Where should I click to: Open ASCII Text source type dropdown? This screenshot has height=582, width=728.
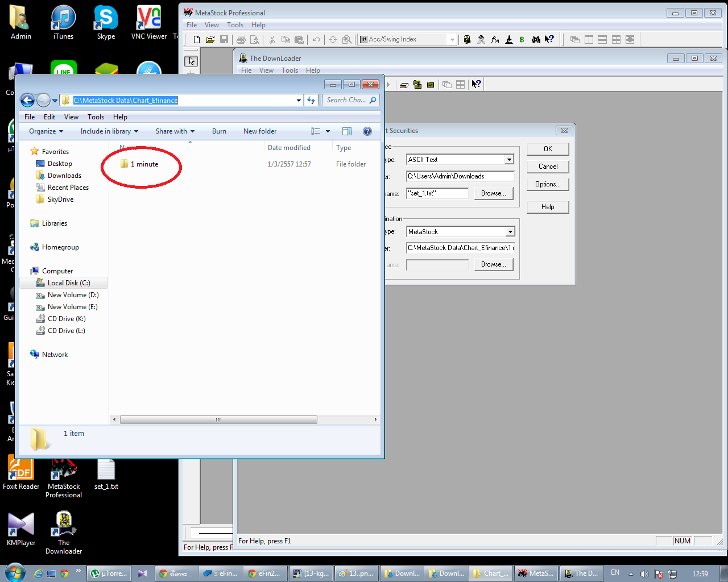click(509, 160)
